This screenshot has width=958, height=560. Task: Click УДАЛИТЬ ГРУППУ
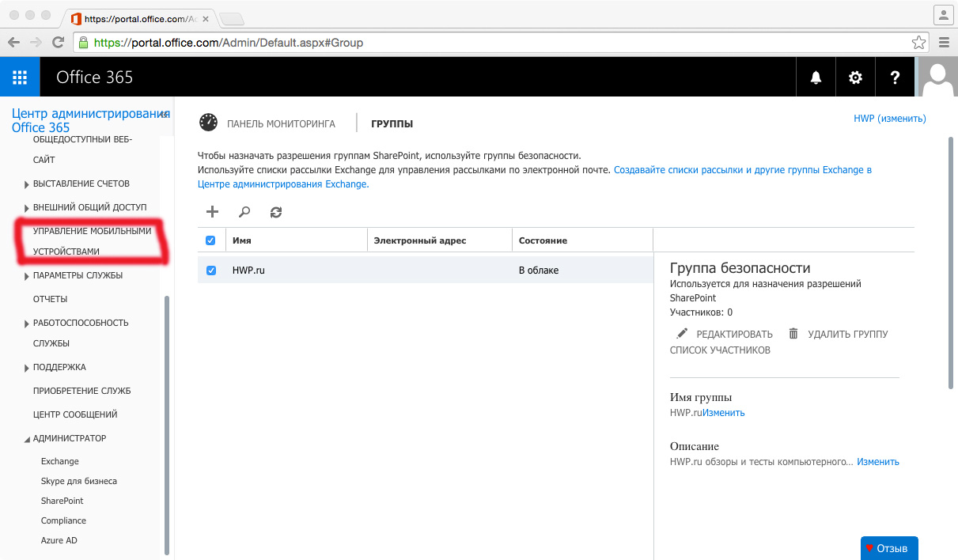[848, 334]
